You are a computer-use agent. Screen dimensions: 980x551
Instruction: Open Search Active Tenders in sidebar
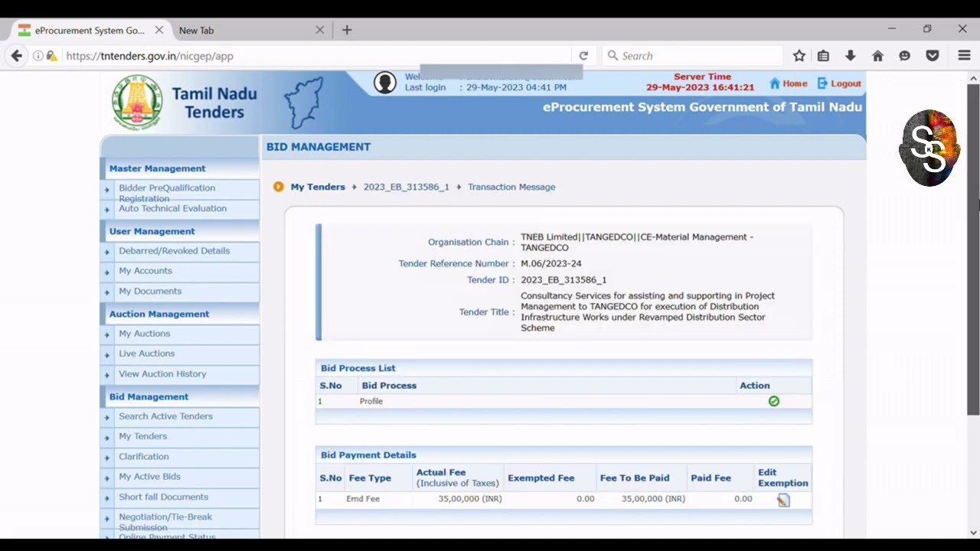click(x=165, y=416)
